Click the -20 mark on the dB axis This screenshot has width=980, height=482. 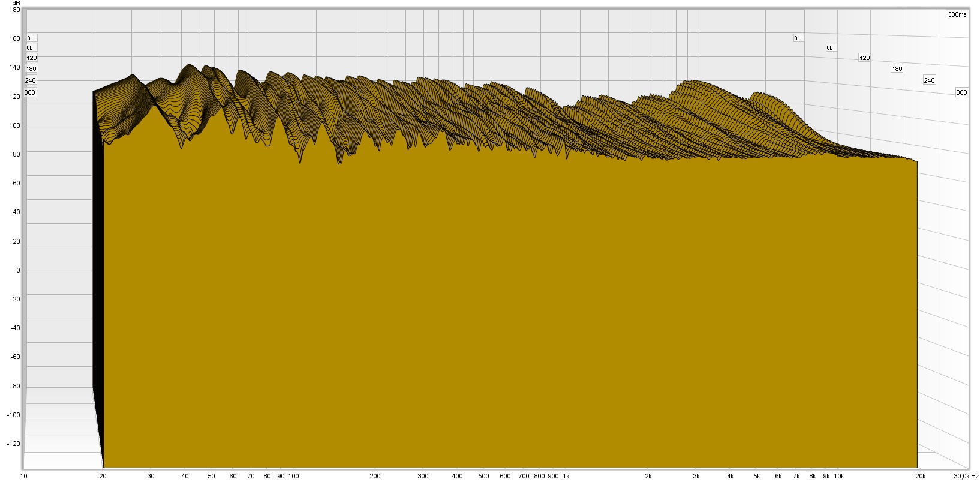point(16,300)
